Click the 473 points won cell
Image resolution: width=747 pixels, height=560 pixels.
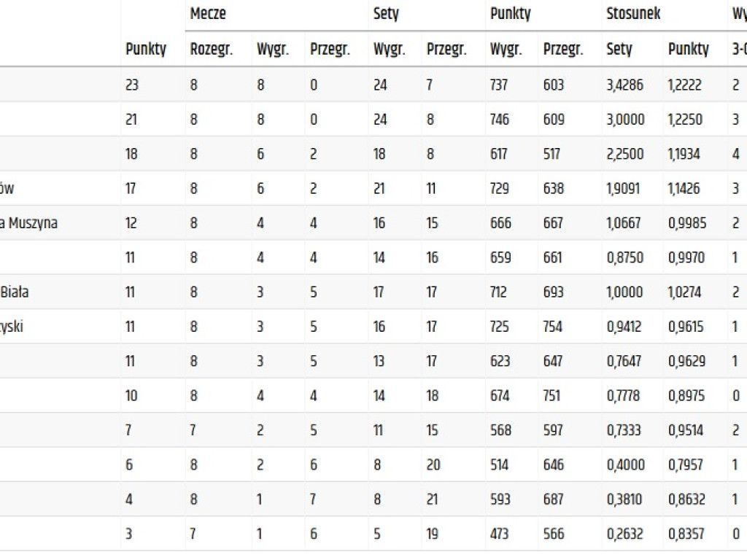click(499, 534)
